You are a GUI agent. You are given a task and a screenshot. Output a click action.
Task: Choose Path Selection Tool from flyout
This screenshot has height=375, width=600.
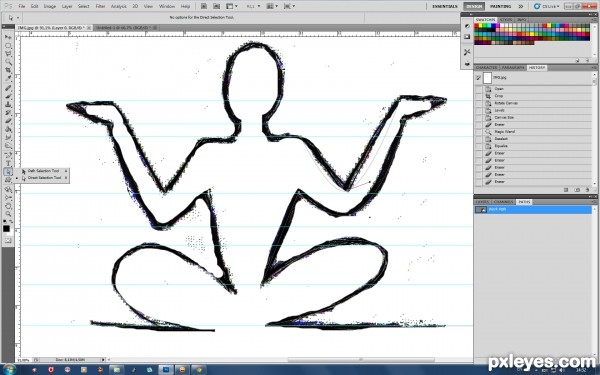tap(44, 171)
